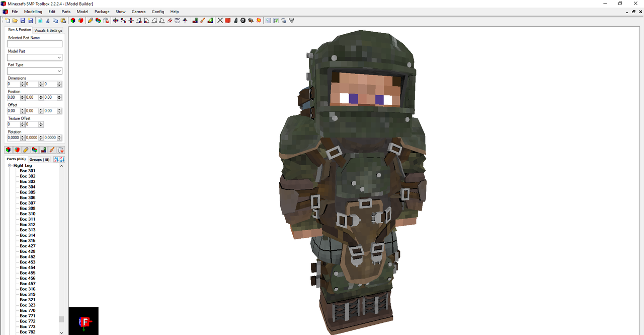Screen dimensions: 644x335
Task: Select Box 782 in the parts tree
Action: [28, 332]
